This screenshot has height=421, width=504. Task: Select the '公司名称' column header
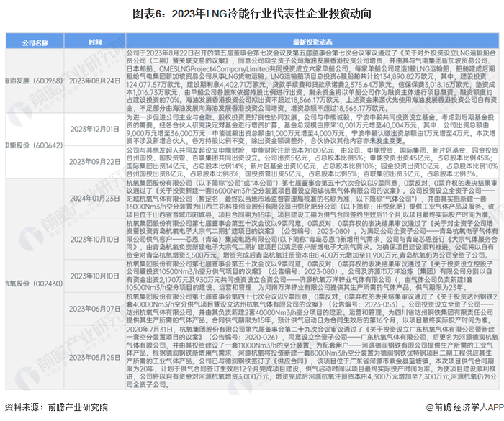[x=35, y=42]
